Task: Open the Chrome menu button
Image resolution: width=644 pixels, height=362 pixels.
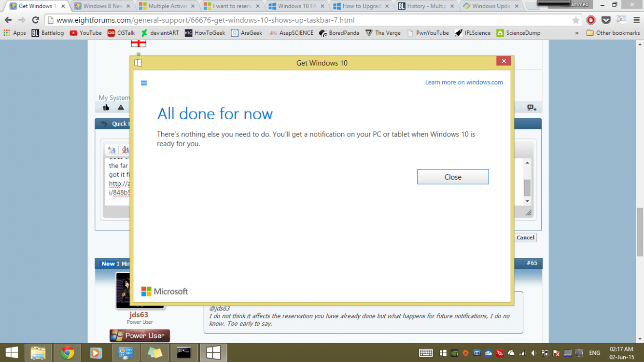Action: (636, 20)
